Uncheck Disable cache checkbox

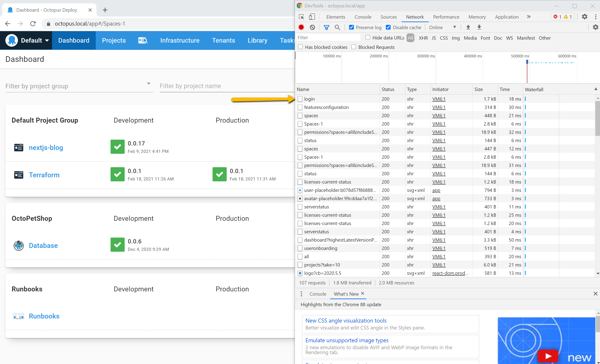(388, 27)
